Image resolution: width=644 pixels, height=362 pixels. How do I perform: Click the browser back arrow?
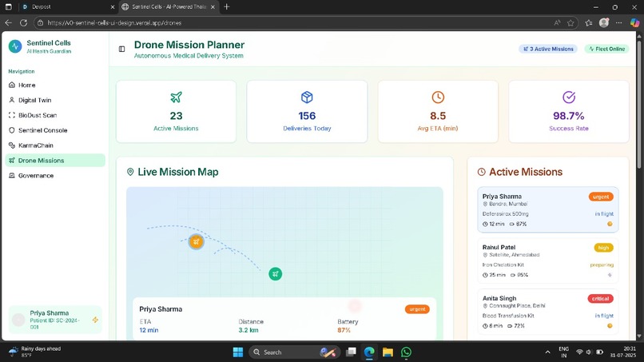[x=8, y=23]
